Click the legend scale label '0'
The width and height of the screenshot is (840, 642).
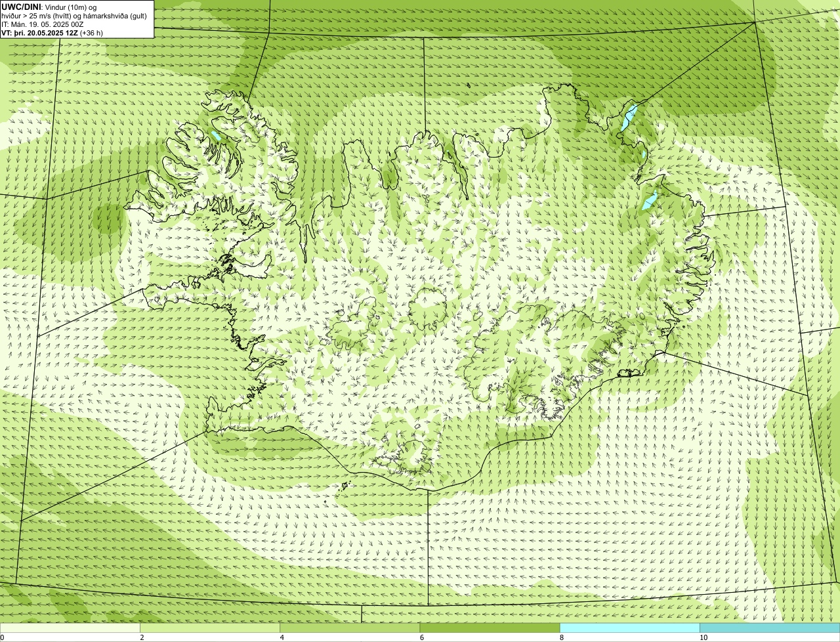point(3,637)
